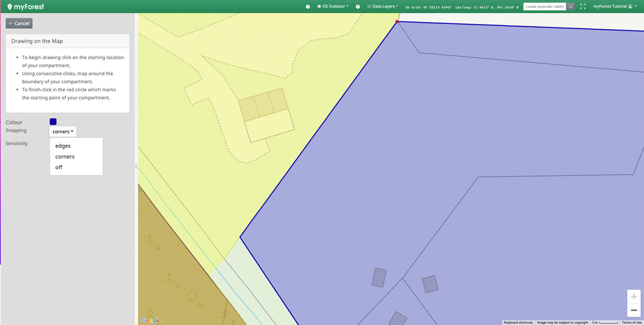Viewport: 644px width, 325px height.
Task: Toggle fullscreen map view
Action: coord(582,6)
